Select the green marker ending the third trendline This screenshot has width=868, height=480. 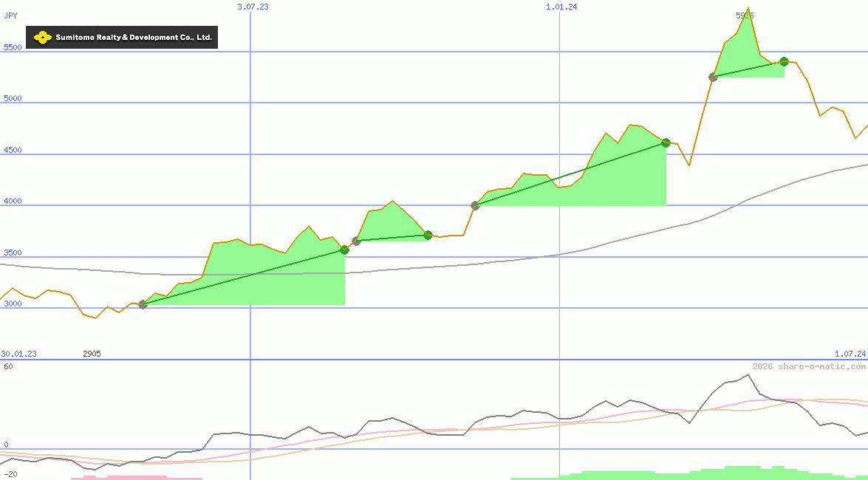coord(666,143)
